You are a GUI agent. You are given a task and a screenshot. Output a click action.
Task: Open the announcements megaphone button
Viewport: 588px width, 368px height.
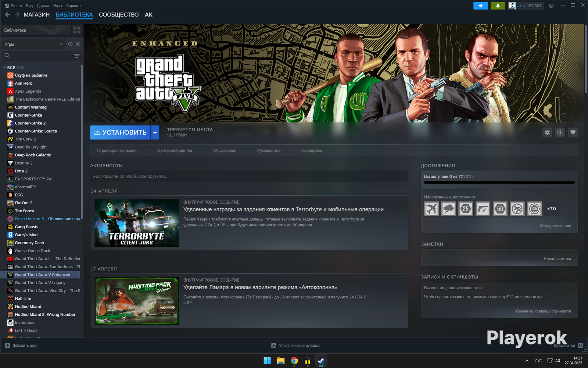[x=481, y=6]
